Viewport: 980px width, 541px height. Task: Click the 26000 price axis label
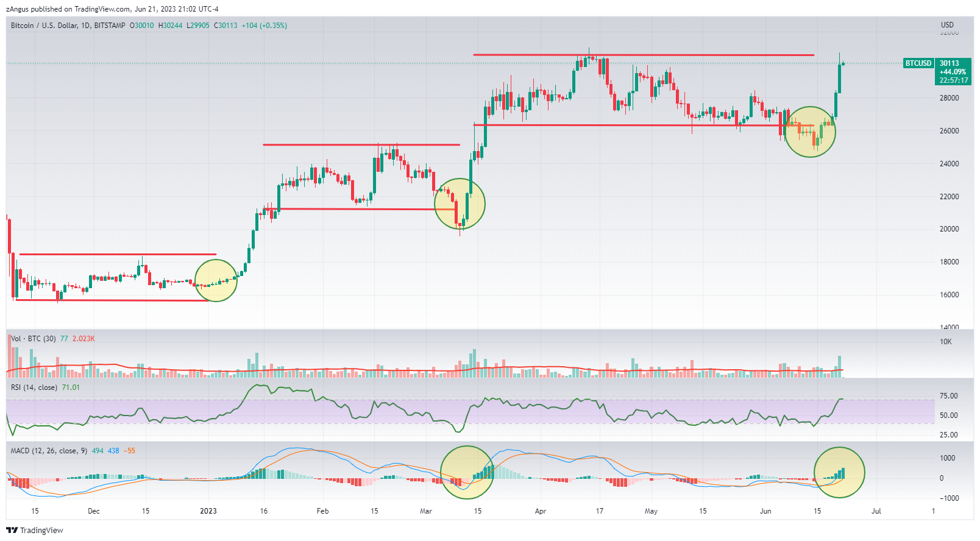(949, 131)
